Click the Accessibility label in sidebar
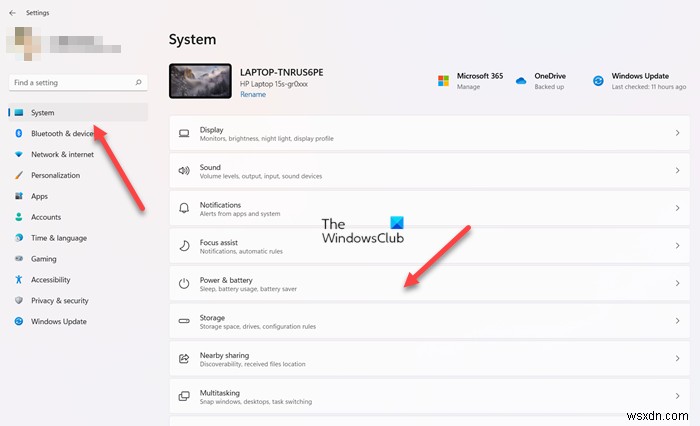700x426 pixels. (50, 280)
